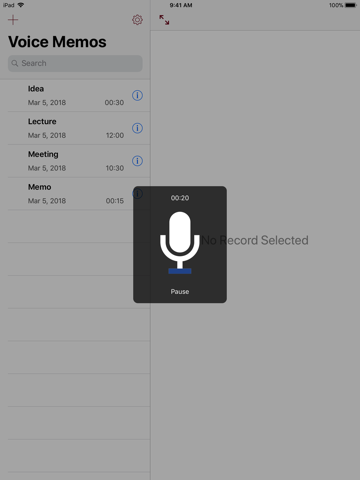Tap the battery icon in status bar

351,5
